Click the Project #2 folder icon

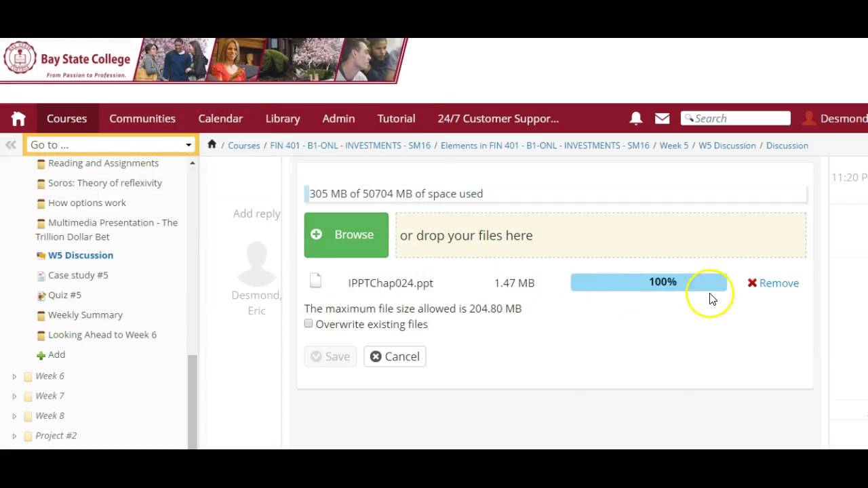coord(28,436)
